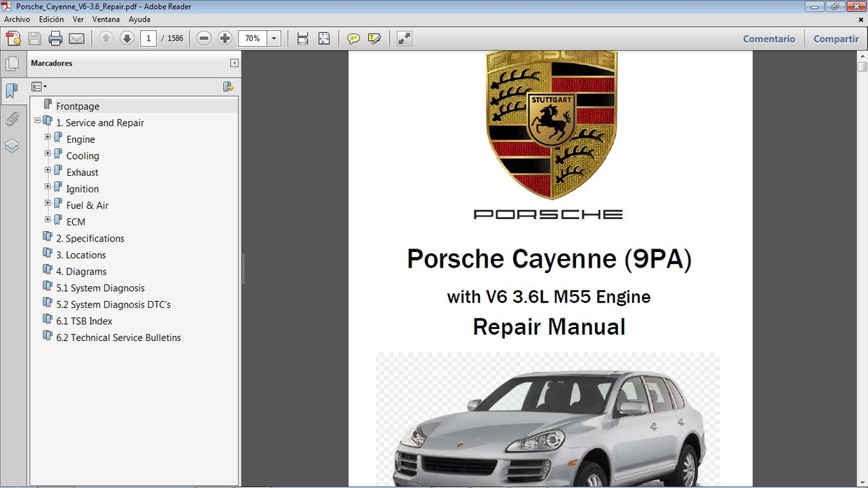The width and height of the screenshot is (868, 488).
Task: Click the Compartir link
Action: pos(836,39)
